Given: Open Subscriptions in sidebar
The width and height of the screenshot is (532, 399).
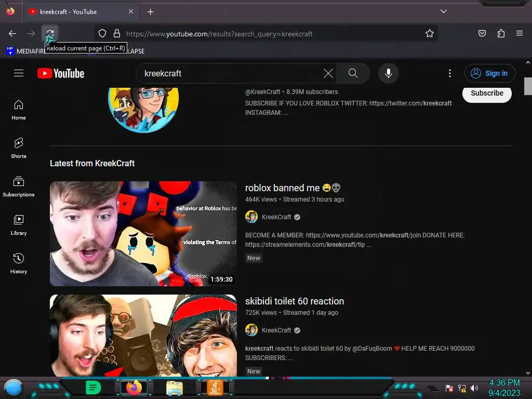Looking at the screenshot, I should click(19, 187).
